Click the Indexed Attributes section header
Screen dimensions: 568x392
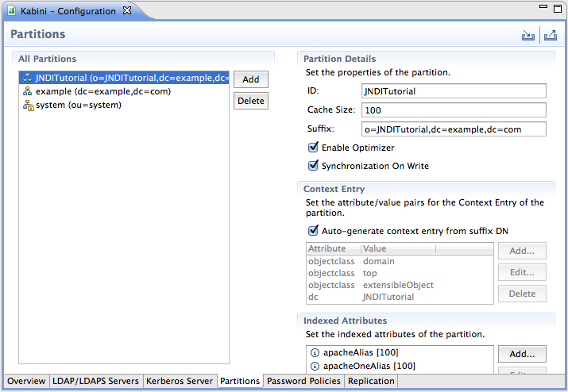pos(346,321)
